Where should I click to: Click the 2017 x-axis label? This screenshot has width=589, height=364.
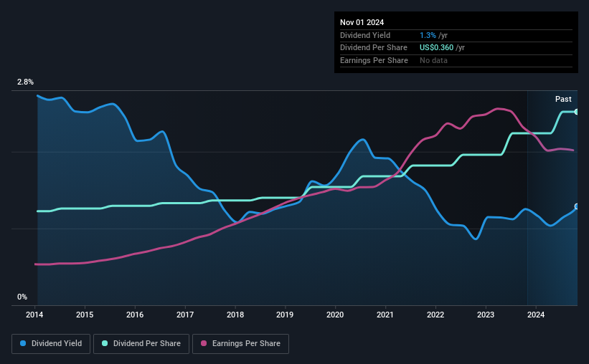coord(185,315)
